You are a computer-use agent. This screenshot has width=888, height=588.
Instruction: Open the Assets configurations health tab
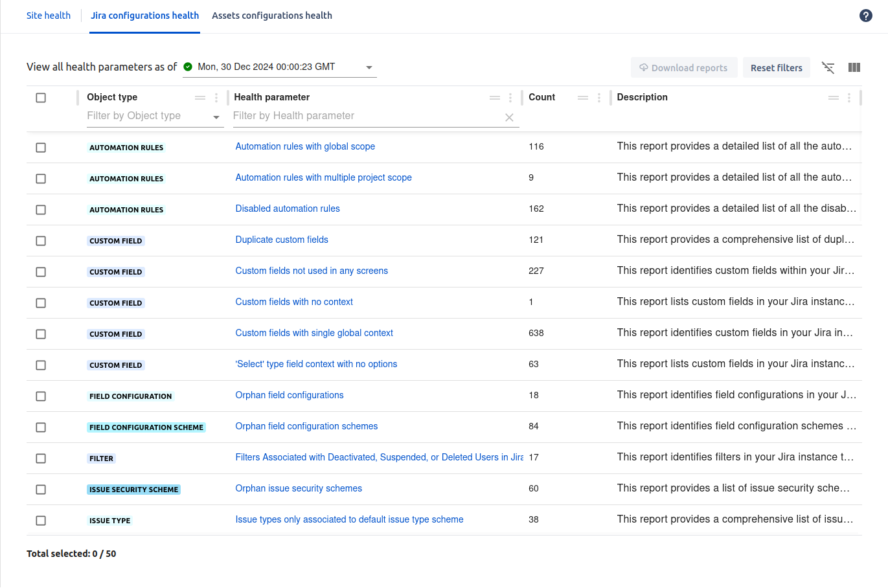point(272,16)
